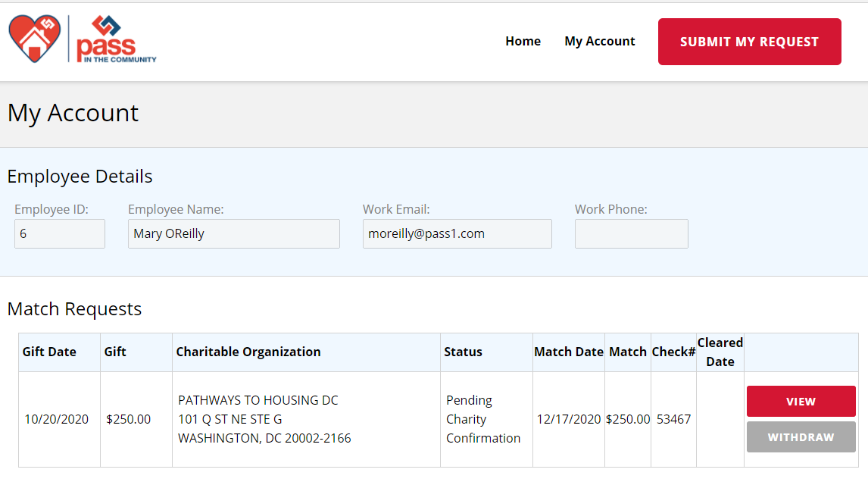Image resolution: width=868 pixels, height=485 pixels.
Task: Click the PATHWAYS TO HOUSING DC text
Action: (x=258, y=400)
